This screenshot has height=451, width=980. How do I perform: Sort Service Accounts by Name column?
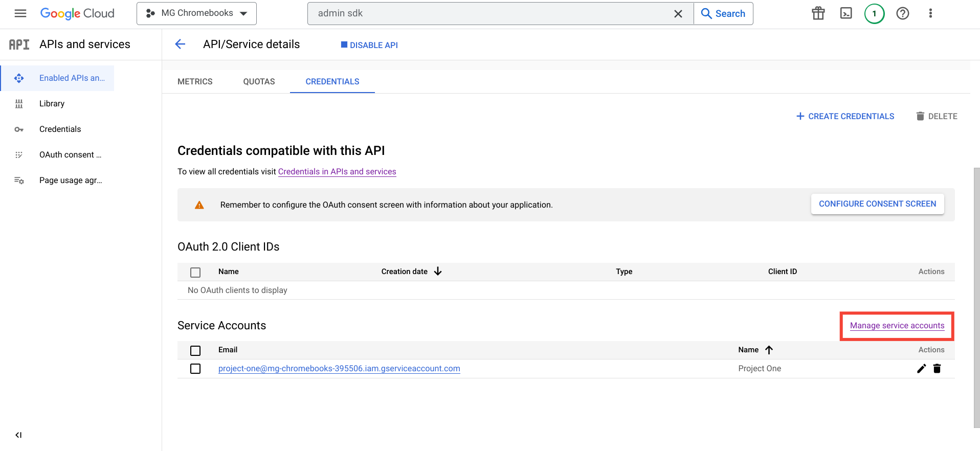(755, 350)
